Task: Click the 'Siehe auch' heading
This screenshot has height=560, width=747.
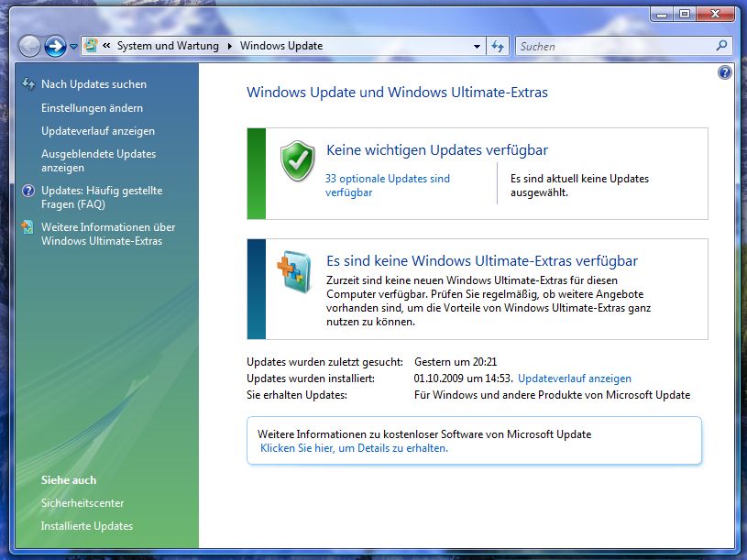Action: tap(69, 480)
